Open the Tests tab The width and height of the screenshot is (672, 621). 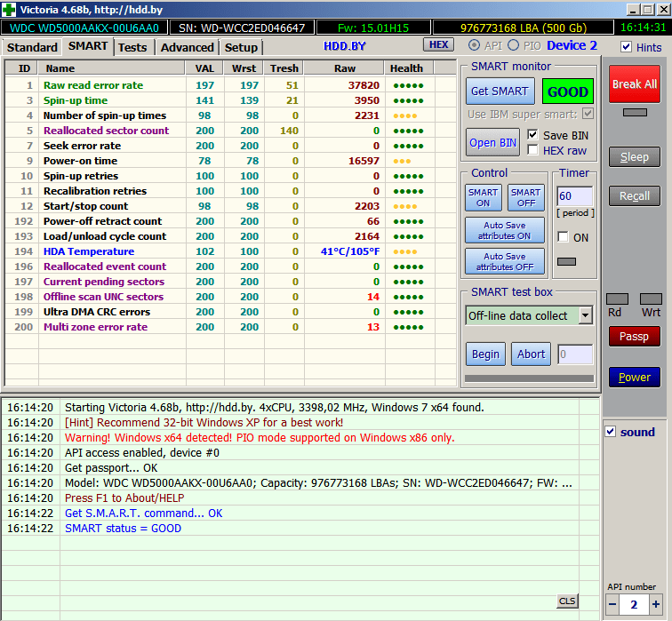132,47
